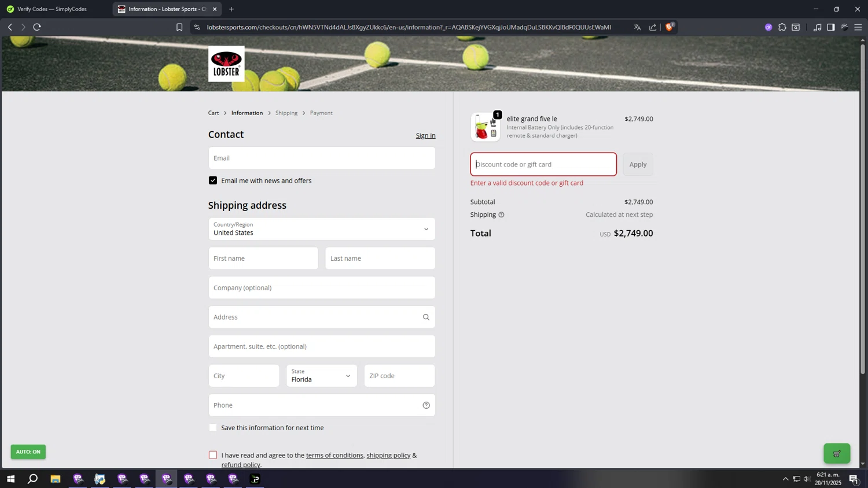
Task: Open translate page icon
Action: click(637, 27)
